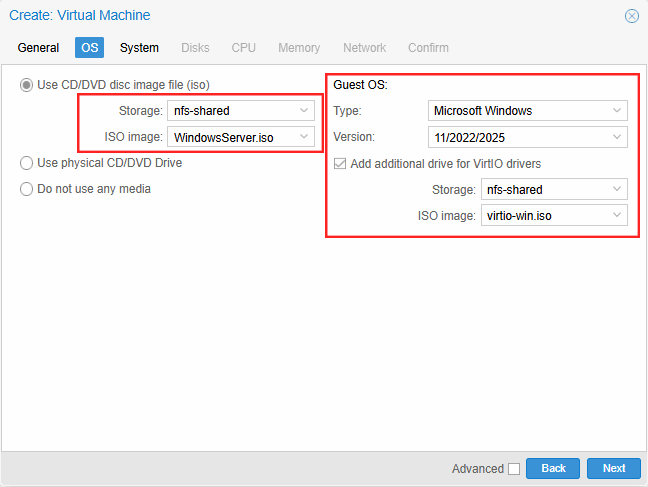Click inside the Microsoft Windows type field

click(x=515, y=111)
